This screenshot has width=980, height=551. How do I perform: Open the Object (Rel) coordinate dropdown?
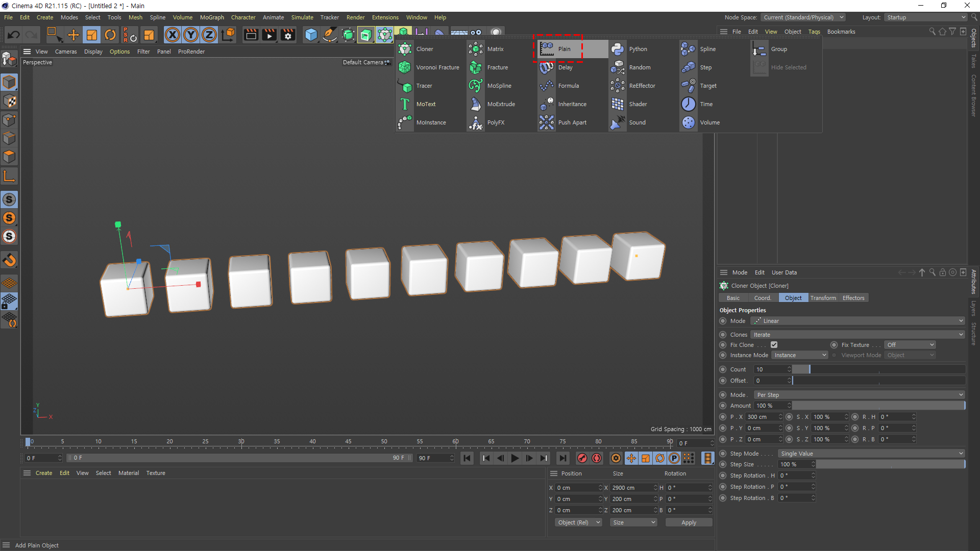point(578,522)
